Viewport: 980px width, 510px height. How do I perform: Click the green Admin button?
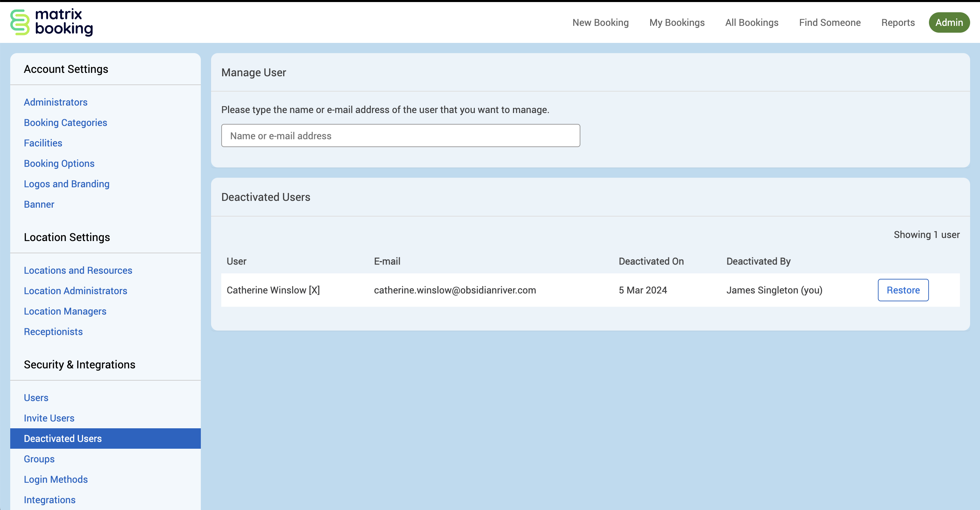949,22
